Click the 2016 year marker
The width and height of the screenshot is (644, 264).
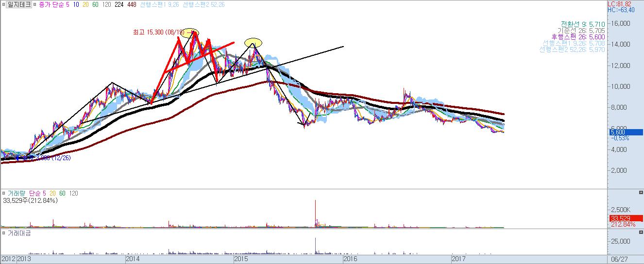(350, 259)
